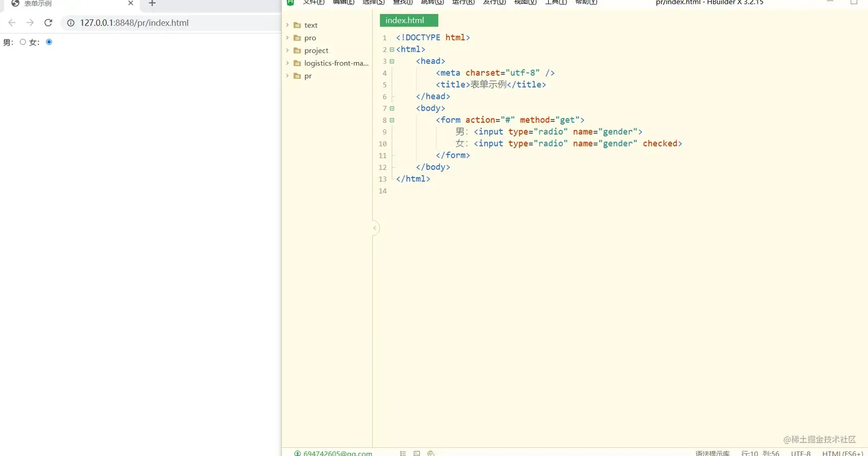Click the folder icon beside pro
The height and width of the screenshot is (456, 868).
[298, 38]
